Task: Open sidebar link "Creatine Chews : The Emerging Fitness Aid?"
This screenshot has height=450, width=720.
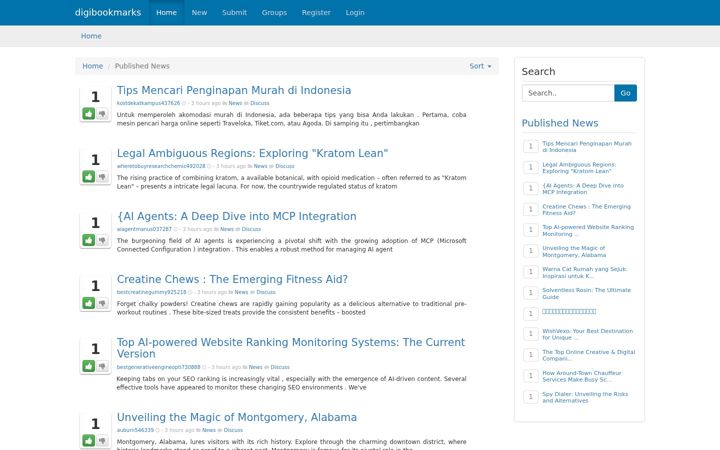Action: click(586, 210)
